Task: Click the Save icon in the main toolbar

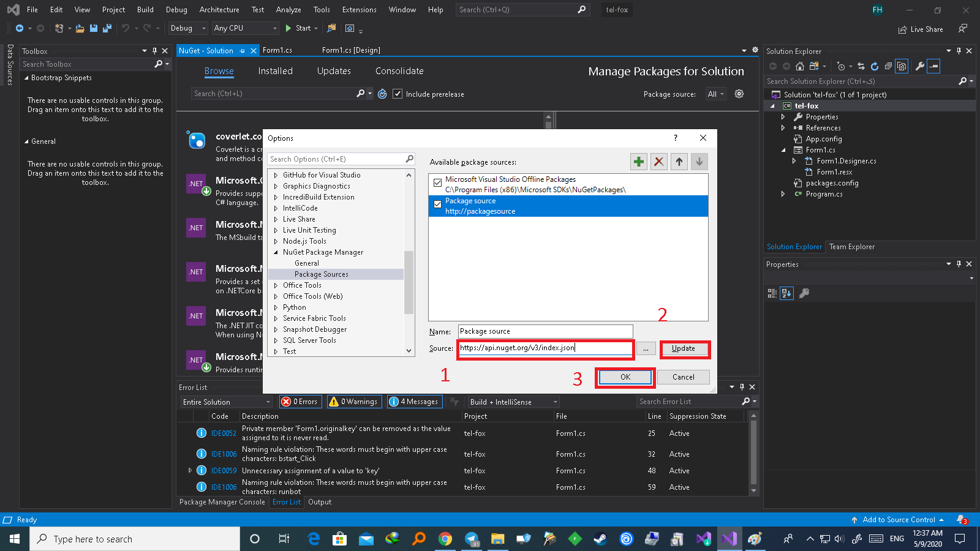Action: (x=94, y=28)
